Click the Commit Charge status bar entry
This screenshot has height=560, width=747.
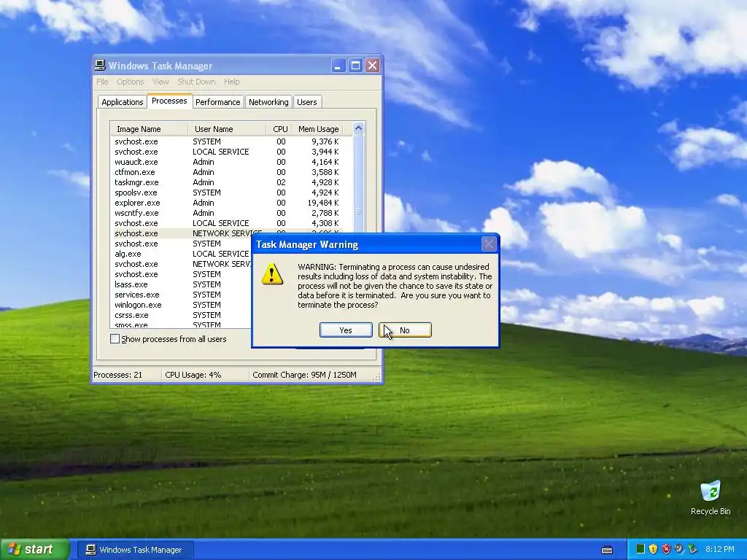pyautogui.click(x=304, y=375)
